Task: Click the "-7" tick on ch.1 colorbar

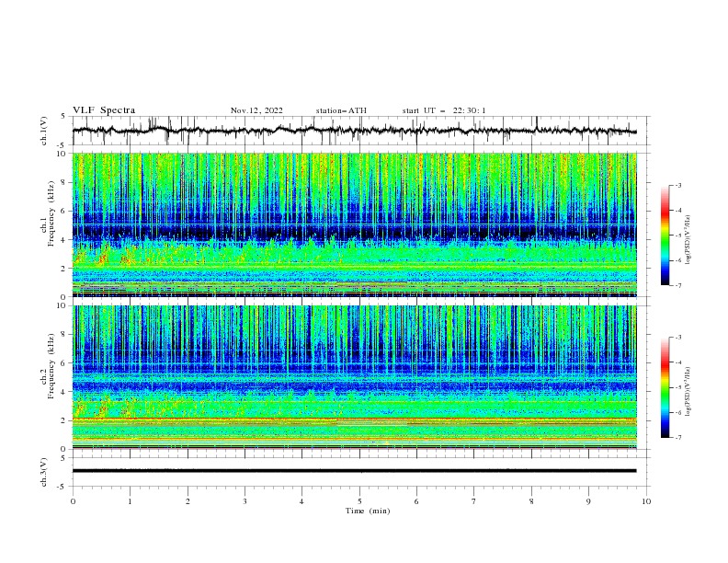Action: [678, 285]
